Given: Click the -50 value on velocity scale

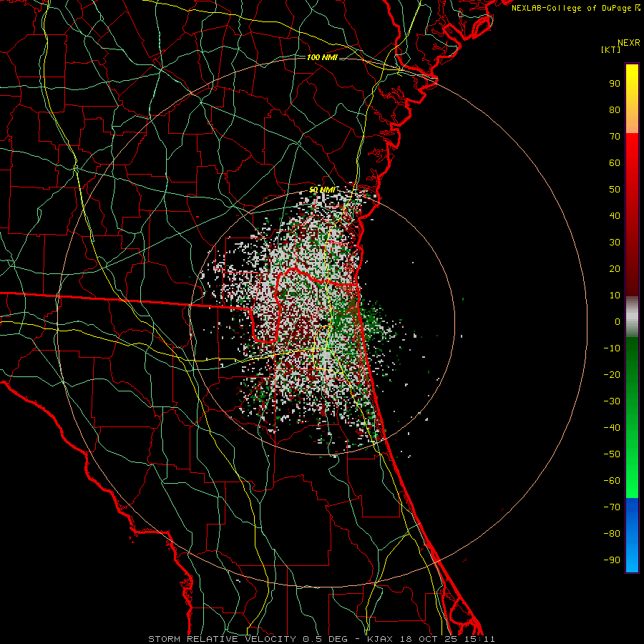Looking at the screenshot, I should pyautogui.click(x=612, y=454).
